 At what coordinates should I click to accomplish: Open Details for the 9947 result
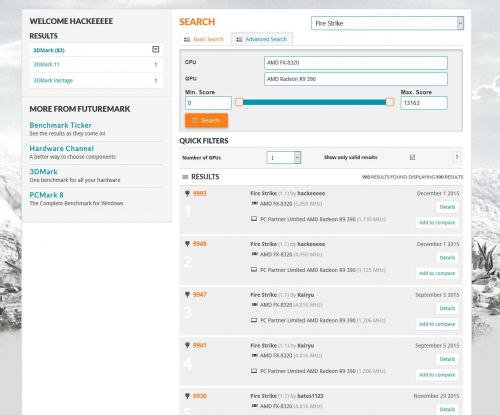(x=447, y=308)
